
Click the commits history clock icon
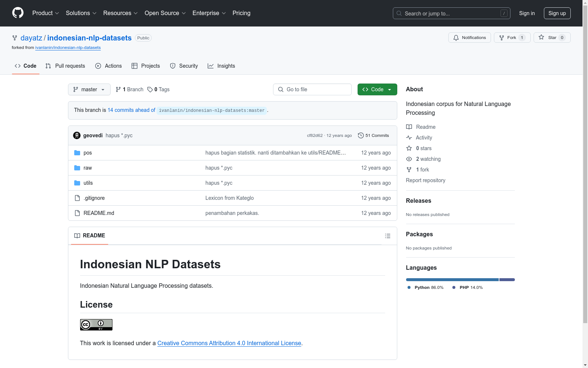point(361,135)
